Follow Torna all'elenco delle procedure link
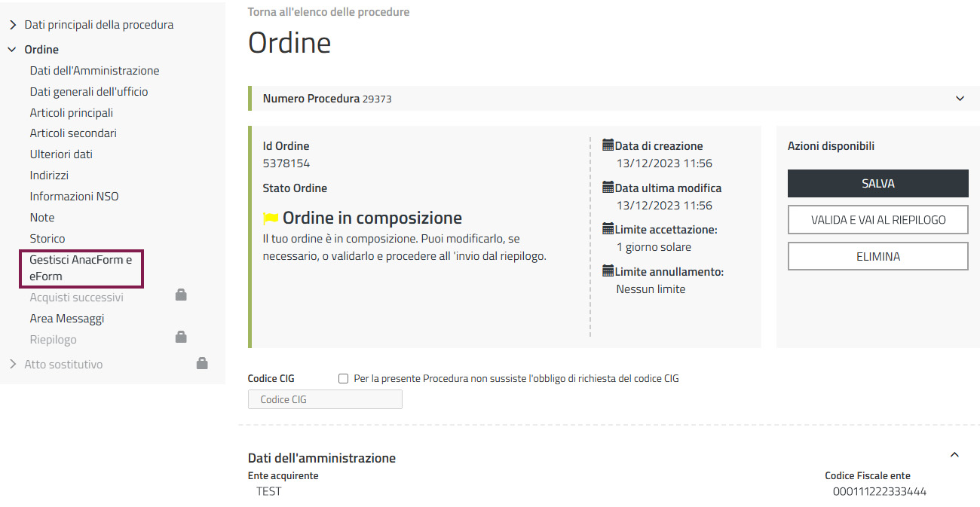Screen dimensions: 980x507 click(329, 12)
